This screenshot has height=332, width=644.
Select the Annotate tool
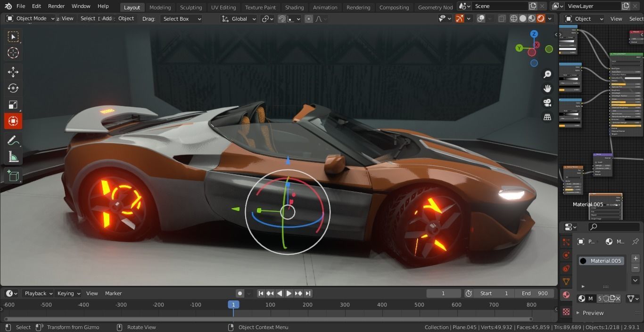(x=13, y=140)
